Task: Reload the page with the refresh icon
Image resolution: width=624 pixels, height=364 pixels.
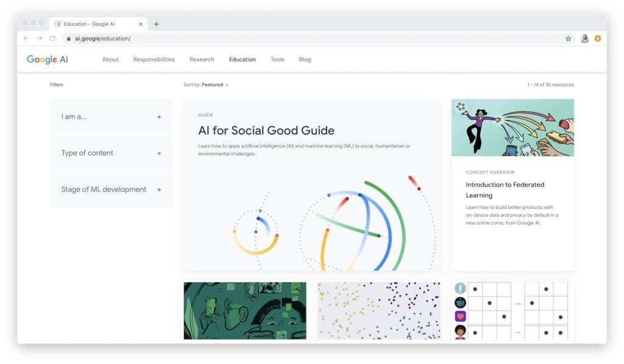Action: pos(52,38)
